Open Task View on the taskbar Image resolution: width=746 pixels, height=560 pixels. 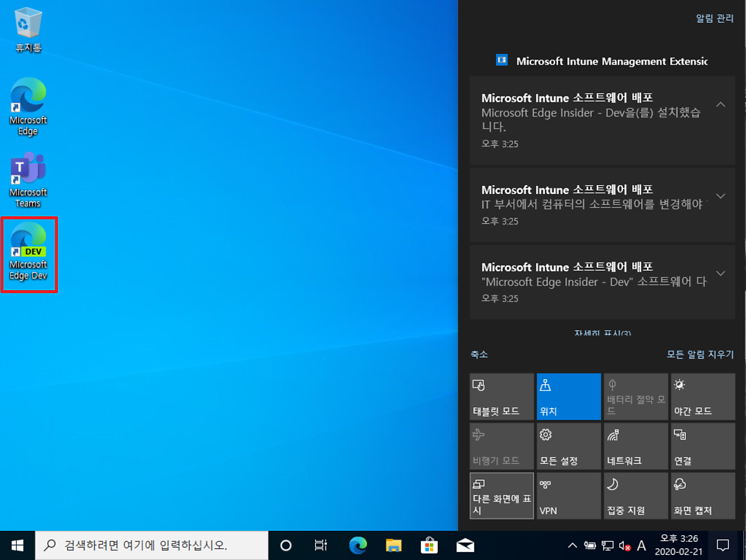click(321, 546)
